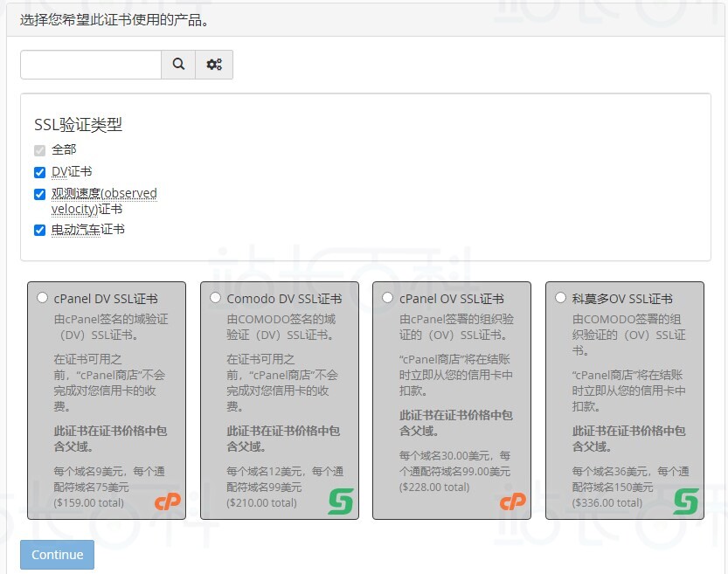This screenshot has height=574, width=728.
Task: Select the cPanel DV SSL证书 radio button
Action: (x=42, y=298)
